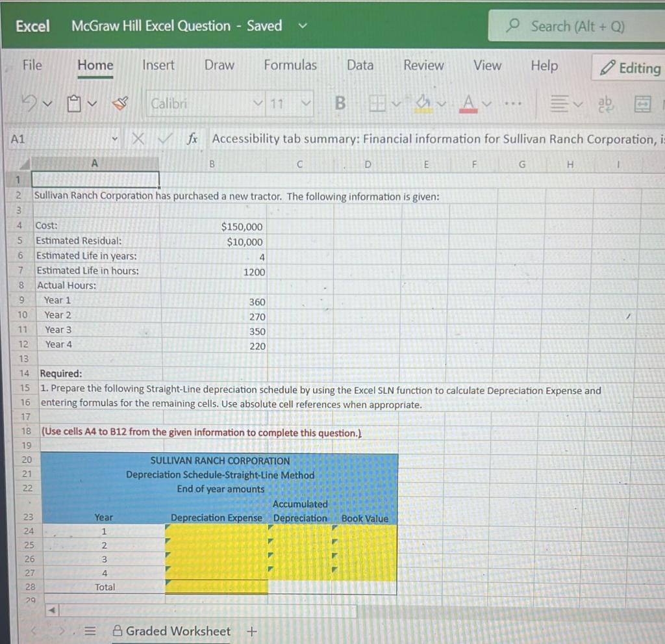
Task: Select the Fill Color icon
Action: point(421,104)
